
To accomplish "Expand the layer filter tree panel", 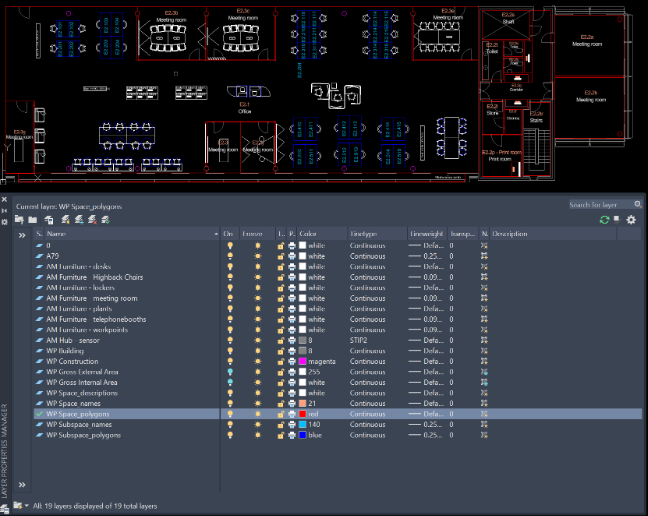I will click(x=22, y=235).
